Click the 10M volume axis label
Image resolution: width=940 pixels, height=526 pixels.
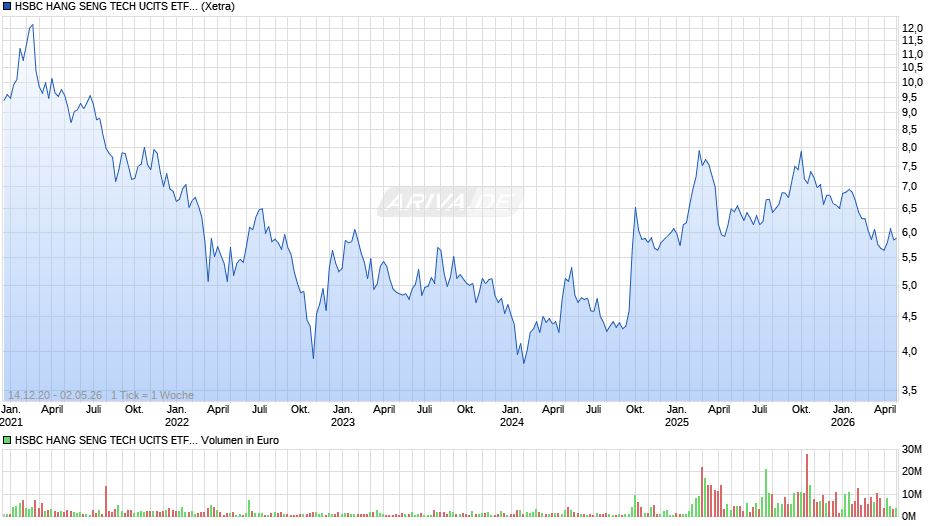tap(912, 494)
